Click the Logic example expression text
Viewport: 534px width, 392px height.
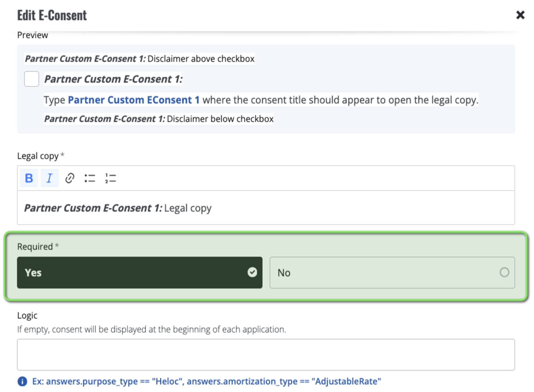click(206, 381)
